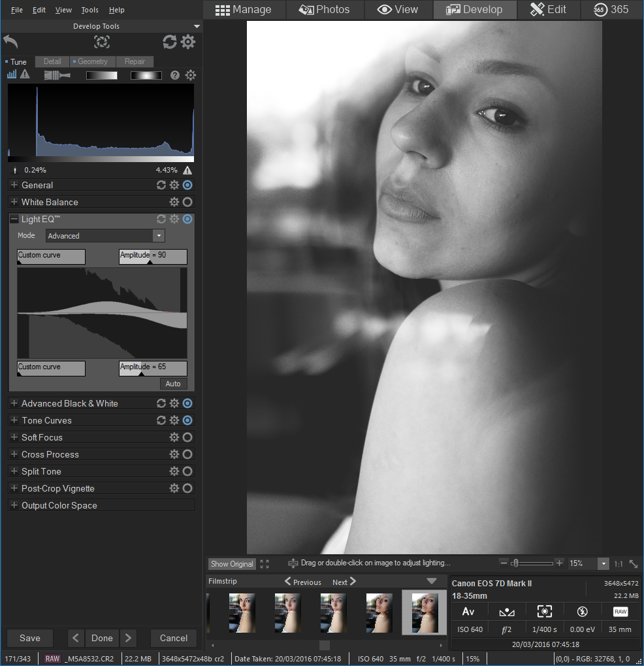Viewport: 644px width, 666px height.
Task: Open the Post-Crop Vignette gear menu
Action: (x=174, y=488)
